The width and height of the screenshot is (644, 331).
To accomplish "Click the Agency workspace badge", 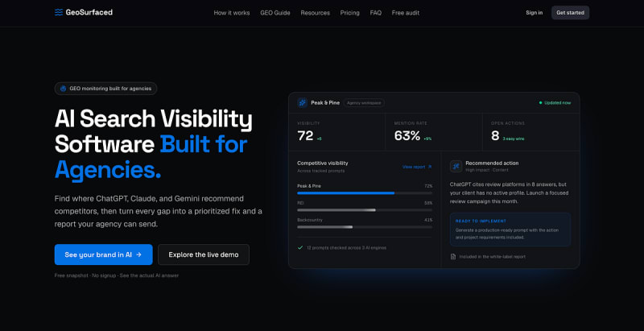I will pos(364,102).
